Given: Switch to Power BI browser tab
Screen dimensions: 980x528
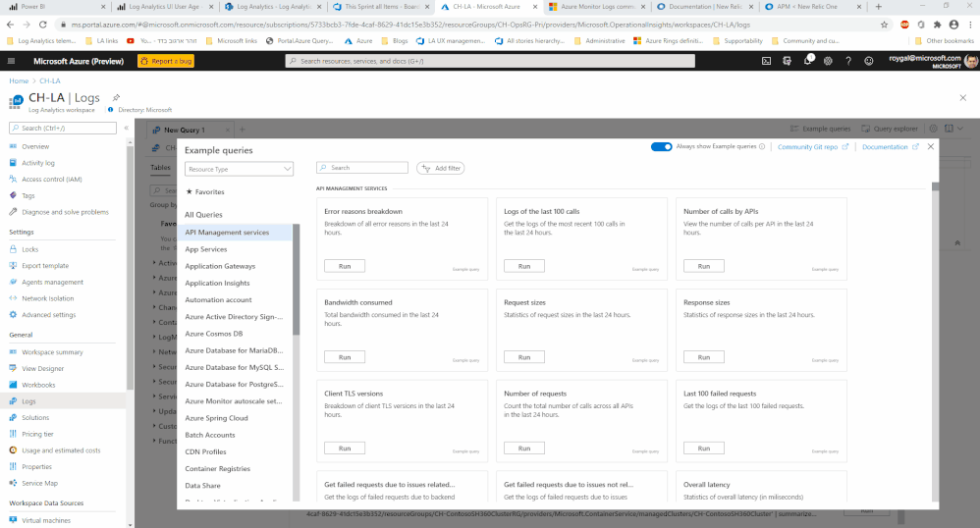Looking at the screenshot, I should pos(56,7).
